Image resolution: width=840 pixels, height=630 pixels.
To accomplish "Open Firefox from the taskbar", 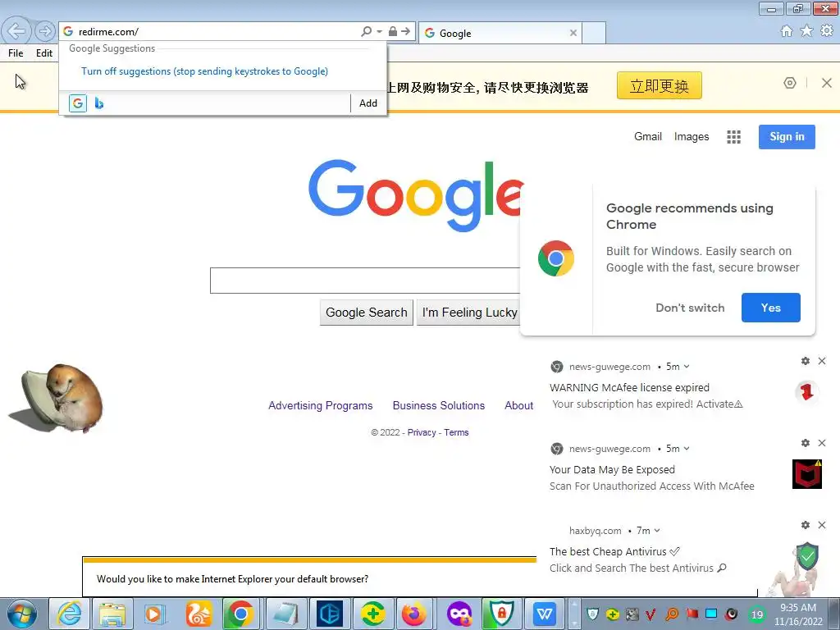I will click(414, 614).
